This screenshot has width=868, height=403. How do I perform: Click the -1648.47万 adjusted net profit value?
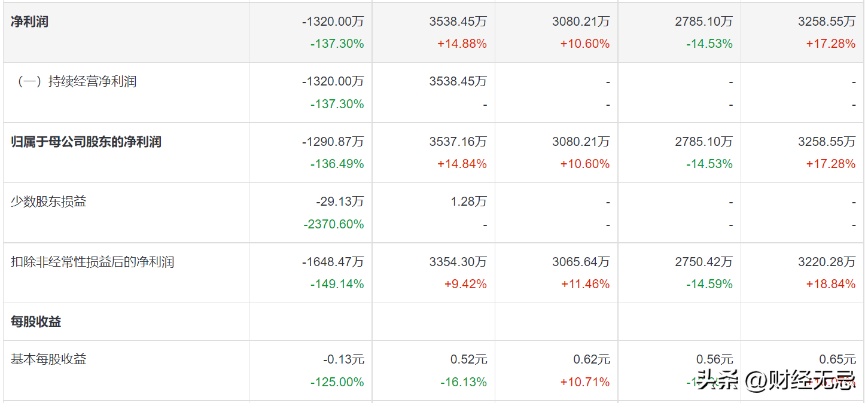pyautogui.click(x=333, y=262)
